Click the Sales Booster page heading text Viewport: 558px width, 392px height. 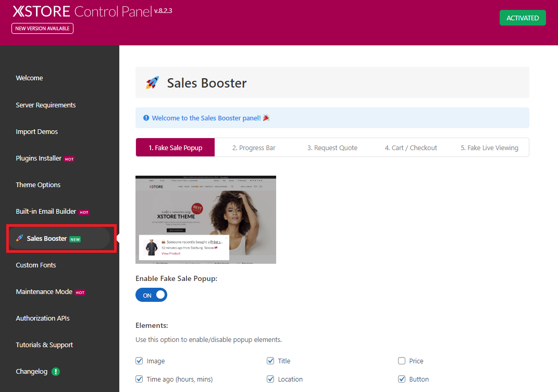[207, 83]
